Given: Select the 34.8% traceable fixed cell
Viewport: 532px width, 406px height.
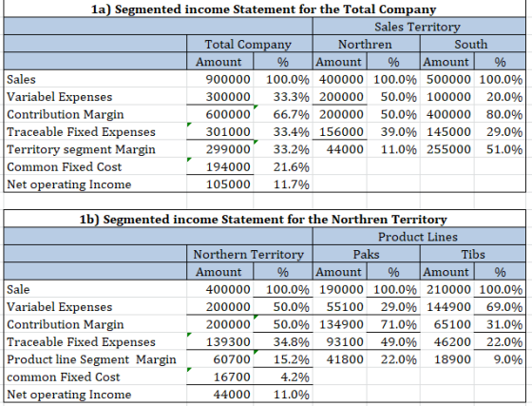Looking at the screenshot, I should (x=283, y=341).
